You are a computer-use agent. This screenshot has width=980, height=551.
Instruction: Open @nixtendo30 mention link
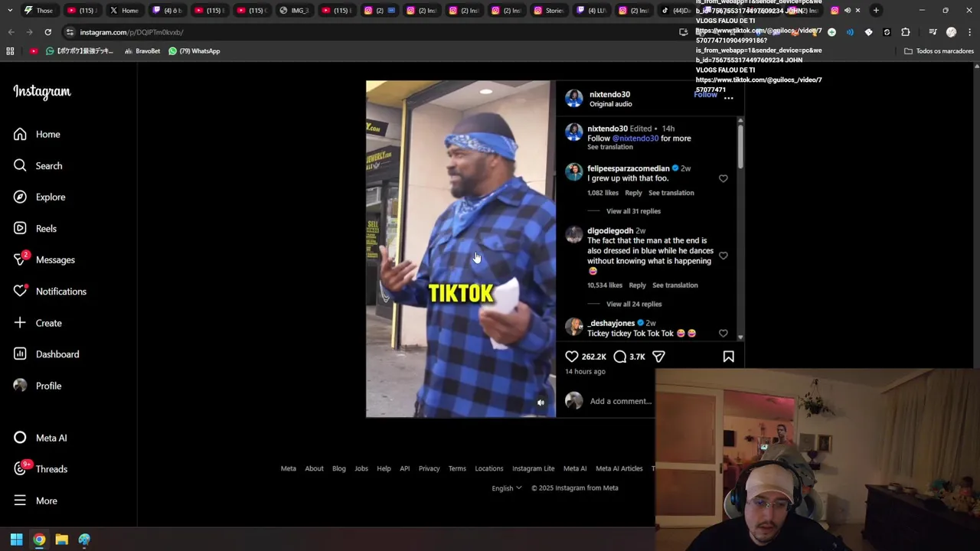(x=635, y=139)
